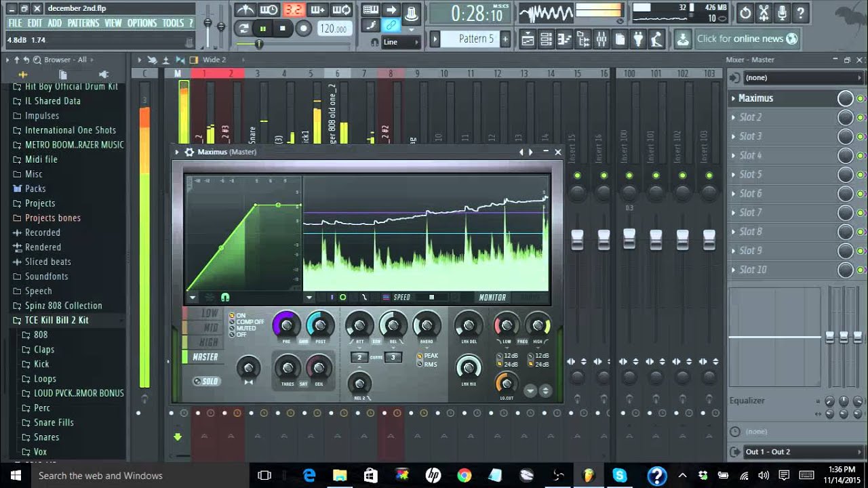Open Maximus plugin options arrow menu

(177, 152)
